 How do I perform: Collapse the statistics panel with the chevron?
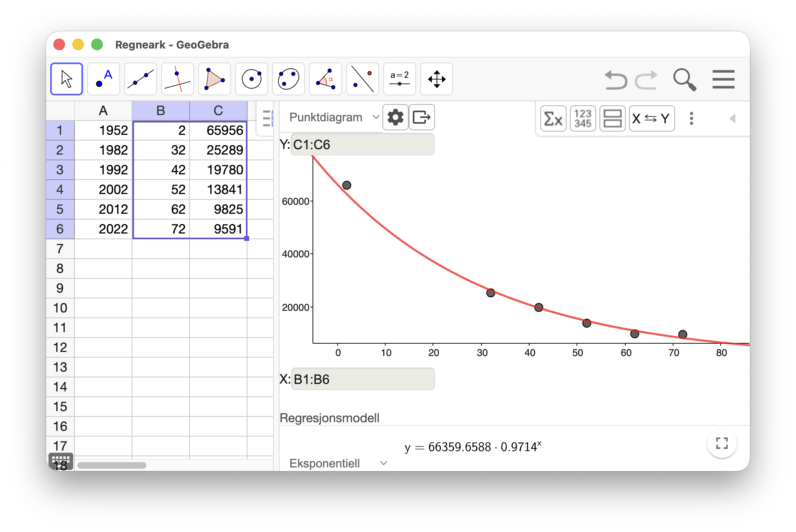[x=731, y=118]
